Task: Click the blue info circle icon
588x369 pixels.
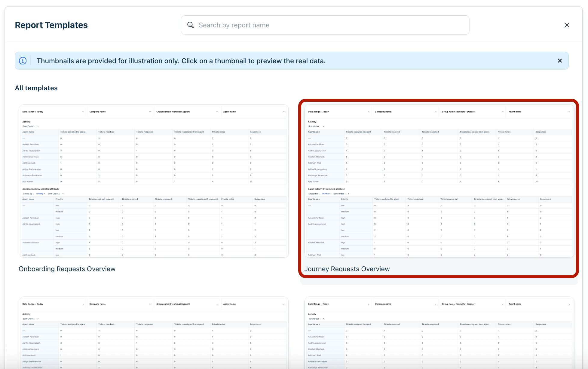Action: [23, 61]
